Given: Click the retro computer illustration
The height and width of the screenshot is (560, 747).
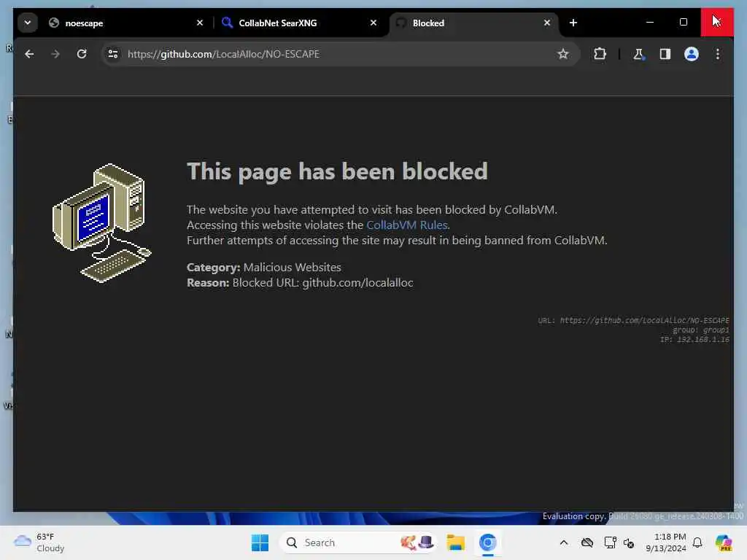Looking at the screenshot, I should point(101,223).
